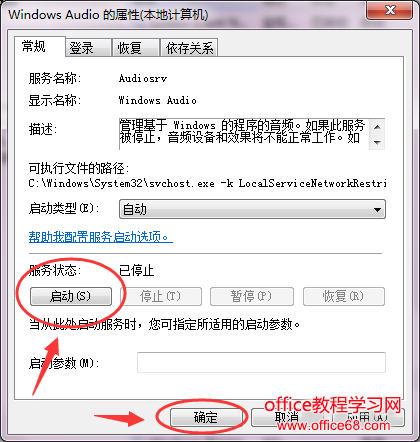Image resolution: width=420 pixels, height=442 pixels.
Task: Confirm with the 确定 button
Action: 206,417
